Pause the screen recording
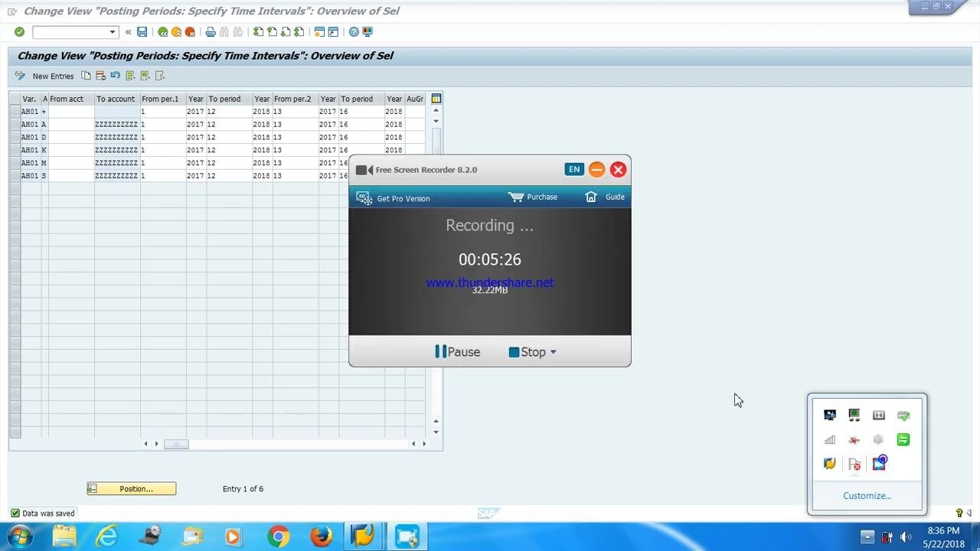This screenshot has width=980, height=551. 458,352
